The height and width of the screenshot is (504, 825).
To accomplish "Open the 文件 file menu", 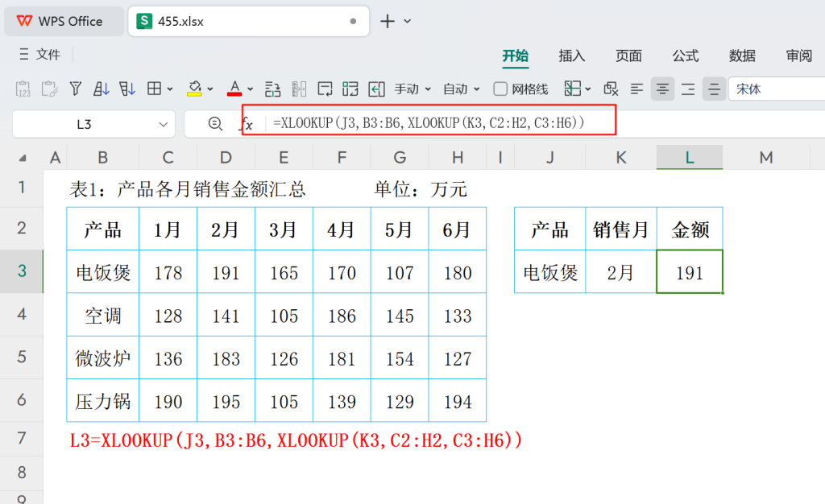I will (40, 54).
